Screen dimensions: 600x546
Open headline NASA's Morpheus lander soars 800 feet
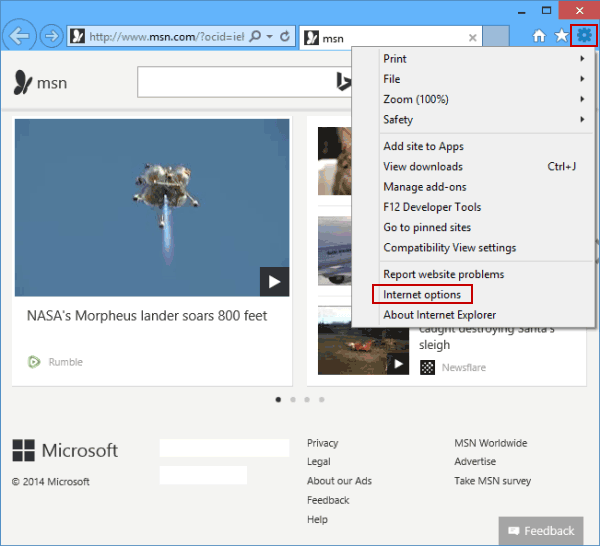(x=147, y=316)
